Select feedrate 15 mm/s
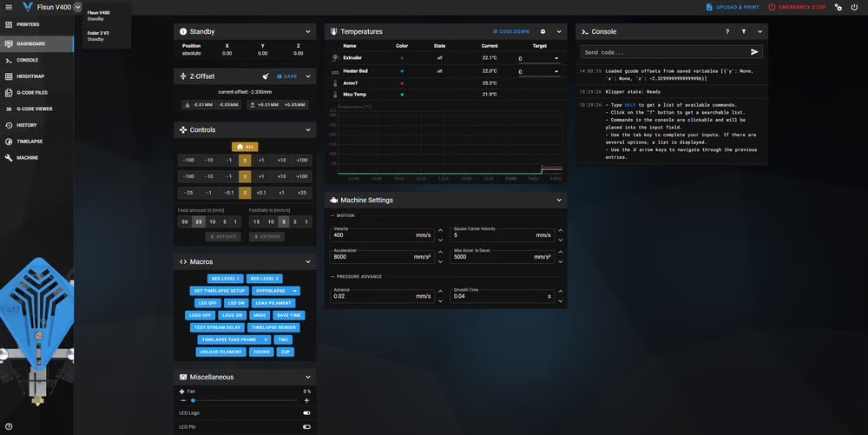Image resolution: width=868 pixels, height=435 pixels. 256,221
